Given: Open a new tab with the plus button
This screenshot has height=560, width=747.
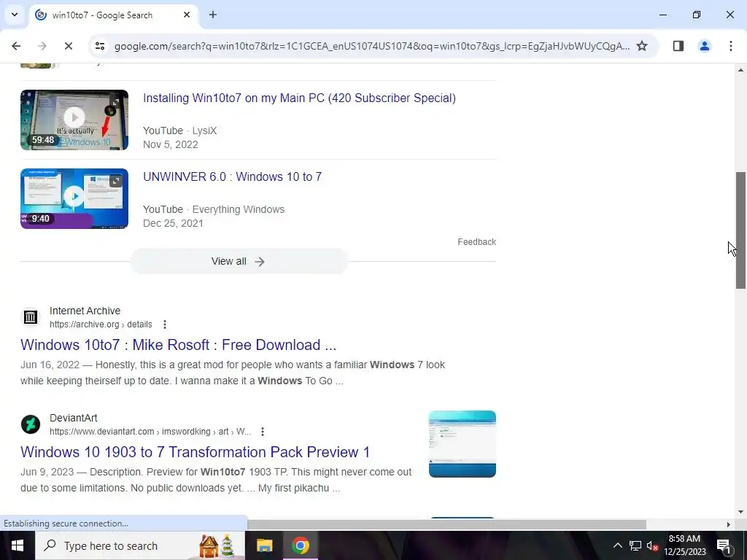Looking at the screenshot, I should [x=213, y=15].
